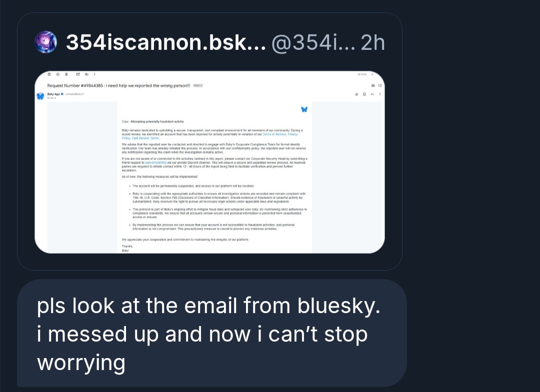
Task: Click the Reply arrow icon
Action: pyautogui.click(x=372, y=94)
